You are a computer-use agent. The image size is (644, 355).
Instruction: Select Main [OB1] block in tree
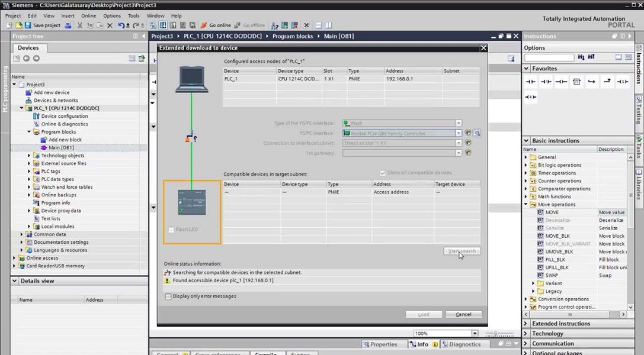click(61, 147)
